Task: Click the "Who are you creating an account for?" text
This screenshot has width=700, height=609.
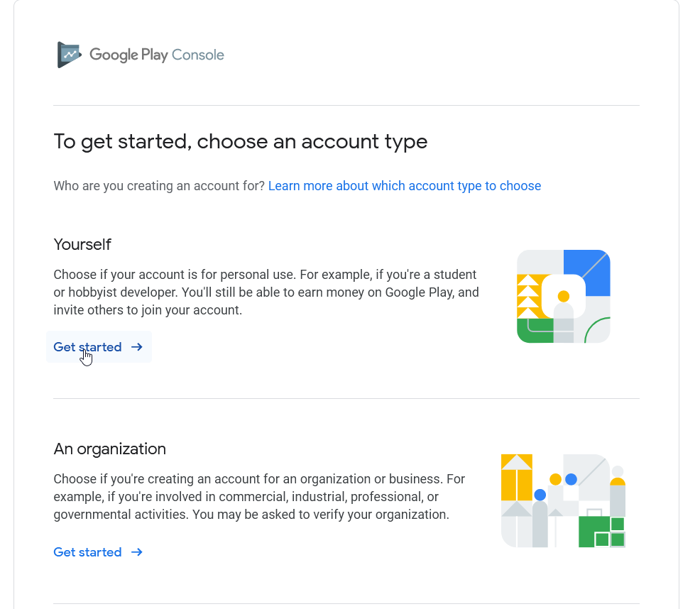Action: click(x=159, y=186)
